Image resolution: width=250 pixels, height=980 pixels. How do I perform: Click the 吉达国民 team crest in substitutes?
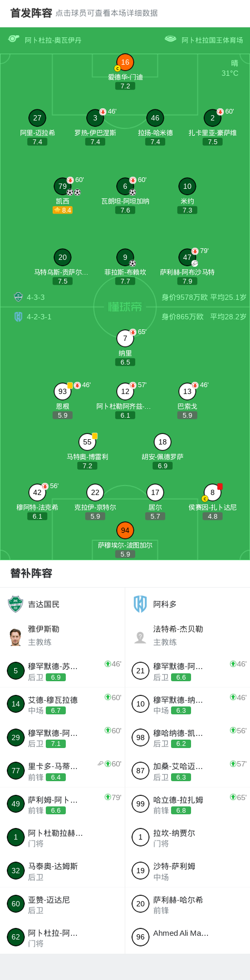tap(16, 604)
